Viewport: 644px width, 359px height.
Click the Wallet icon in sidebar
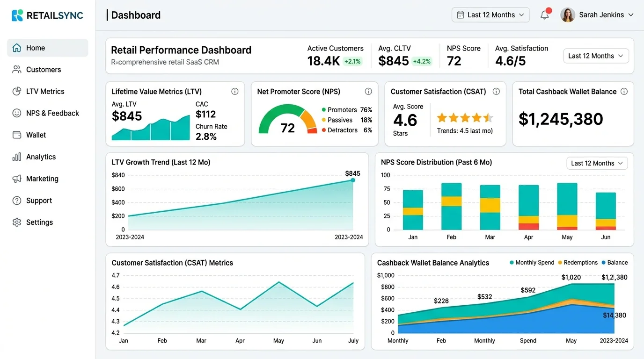click(17, 135)
